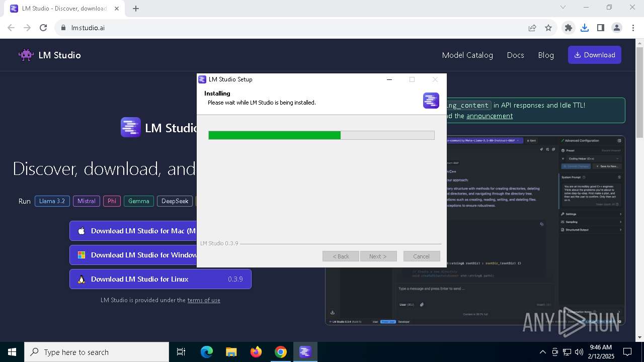The image size is (644, 362).
Task: Select the DeepSeek model tag
Action: pyautogui.click(x=175, y=201)
